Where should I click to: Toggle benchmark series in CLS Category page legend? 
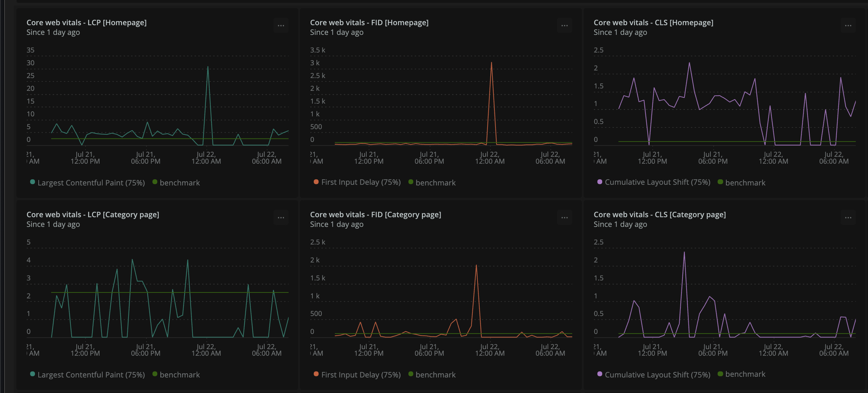pyautogui.click(x=745, y=374)
